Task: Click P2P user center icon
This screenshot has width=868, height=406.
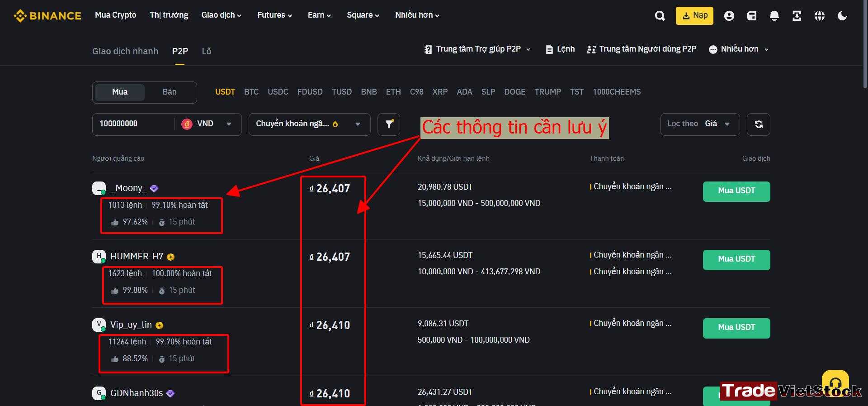Action: (x=591, y=49)
